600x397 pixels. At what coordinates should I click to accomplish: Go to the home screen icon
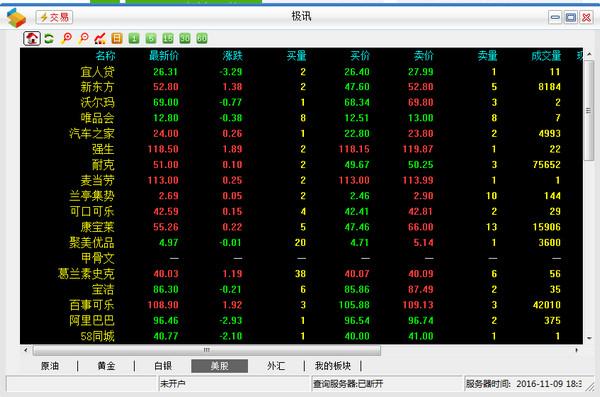coord(32,38)
